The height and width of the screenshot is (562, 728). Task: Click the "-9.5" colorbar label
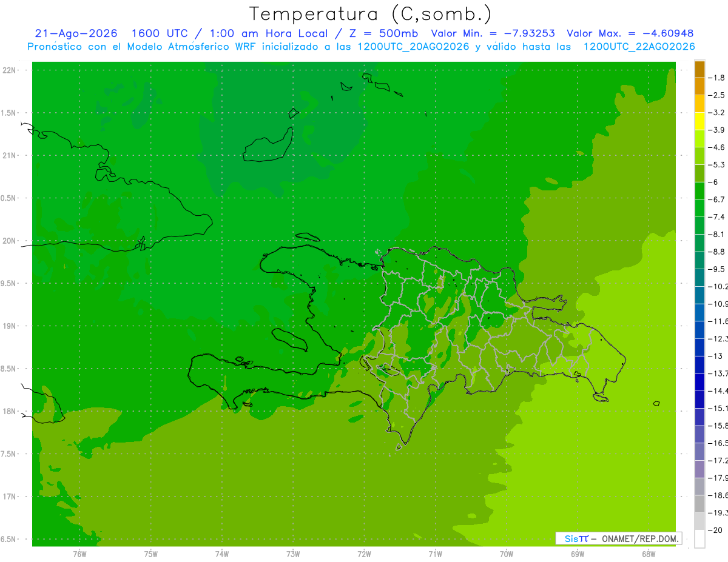click(x=716, y=269)
